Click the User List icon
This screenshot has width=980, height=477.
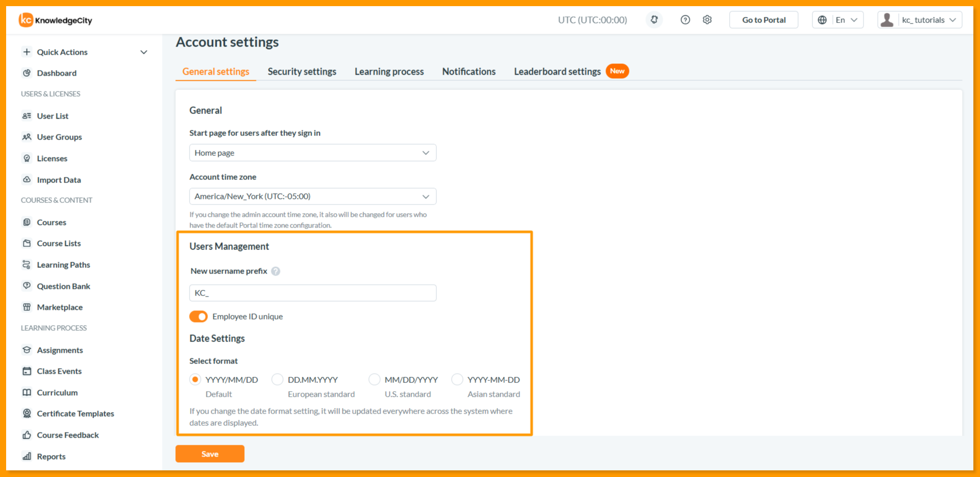point(27,116)
